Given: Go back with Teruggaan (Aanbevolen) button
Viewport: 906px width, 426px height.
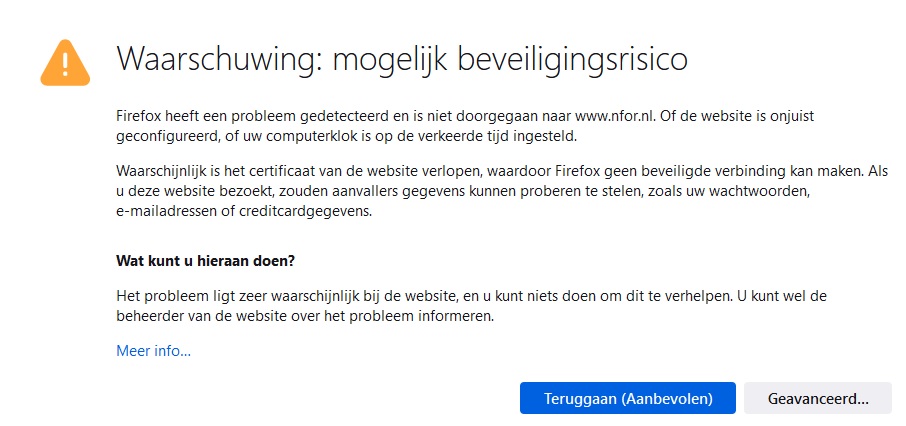Looking at the screenshot, I should (627, 398).
